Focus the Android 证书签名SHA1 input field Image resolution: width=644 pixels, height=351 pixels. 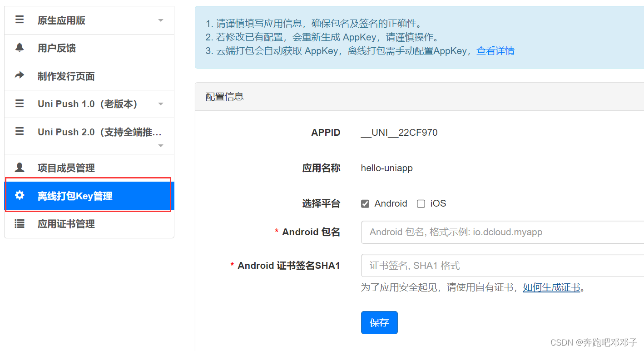[502, 265]
